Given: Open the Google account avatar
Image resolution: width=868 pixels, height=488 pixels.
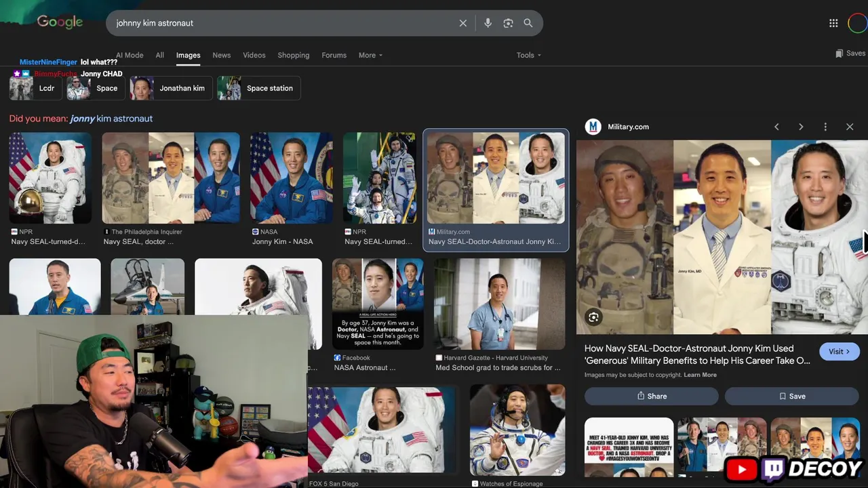Looking at the screenshot, I should (x=858, y=23).
